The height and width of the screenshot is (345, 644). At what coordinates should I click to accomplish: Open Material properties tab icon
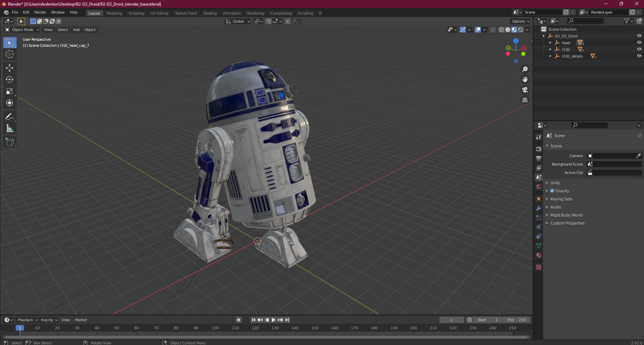(x=539, y=255)
